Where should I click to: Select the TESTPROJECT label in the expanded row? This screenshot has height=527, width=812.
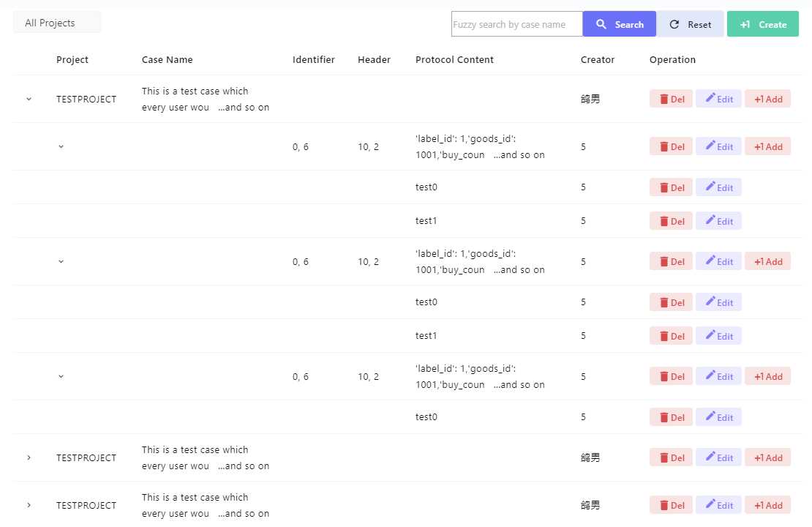pos(86,99)
